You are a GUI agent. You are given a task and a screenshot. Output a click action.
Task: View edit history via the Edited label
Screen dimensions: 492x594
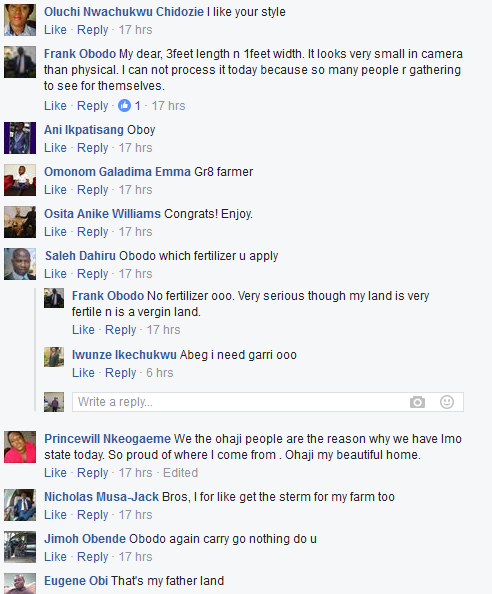point(180,473)
